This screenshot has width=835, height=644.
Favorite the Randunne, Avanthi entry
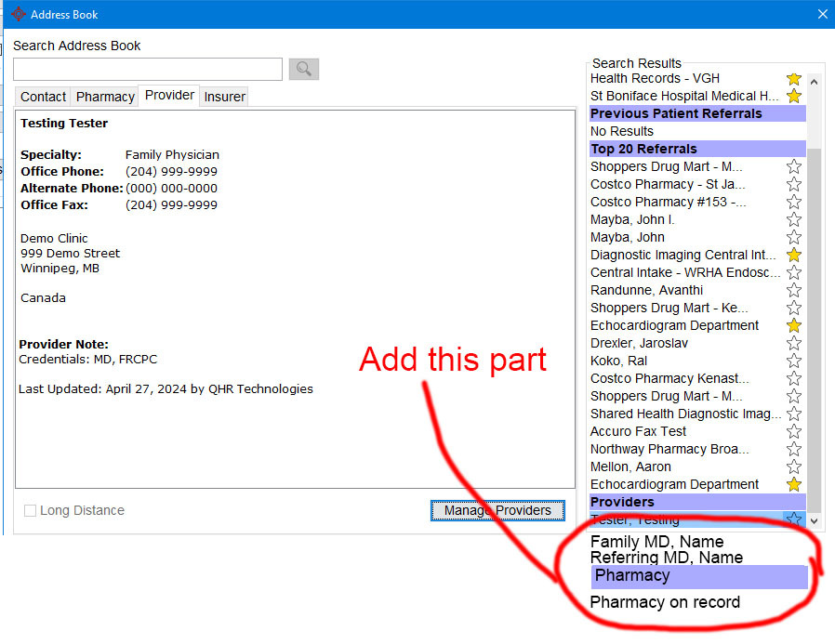[793, 291]
